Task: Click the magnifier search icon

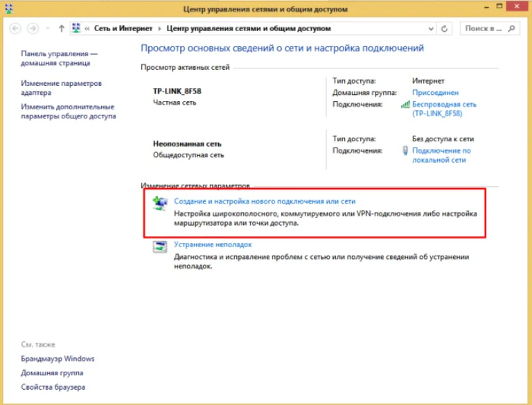Action: pyautogui.click(x=511, y=29)
